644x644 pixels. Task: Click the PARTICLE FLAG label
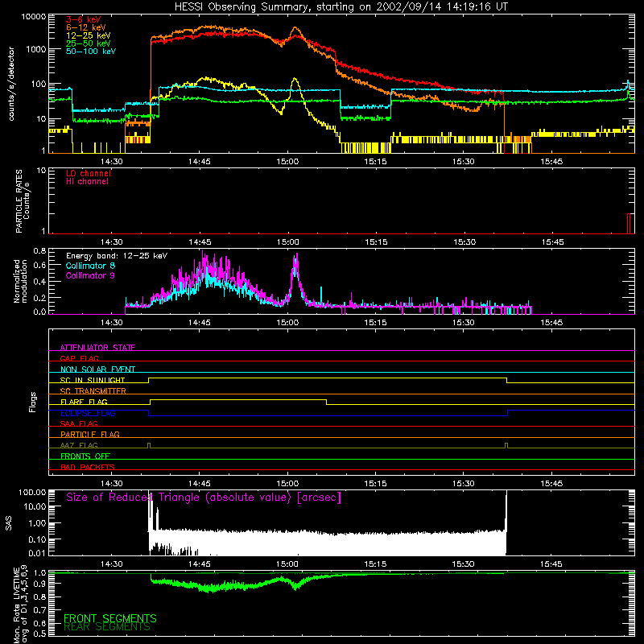[90, 434]
